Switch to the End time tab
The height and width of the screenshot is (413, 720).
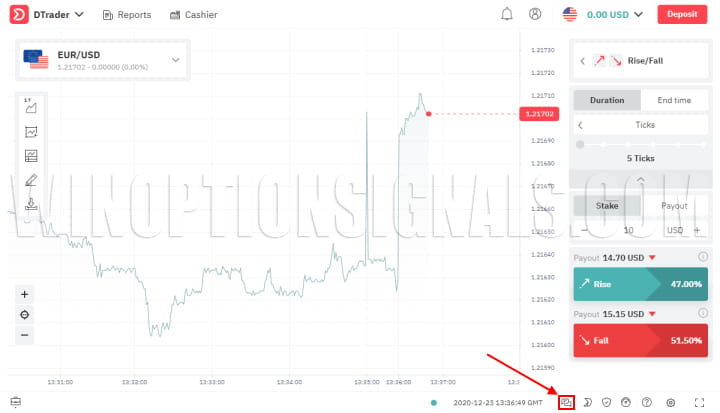pyautogui.click(x=673, y=100)
